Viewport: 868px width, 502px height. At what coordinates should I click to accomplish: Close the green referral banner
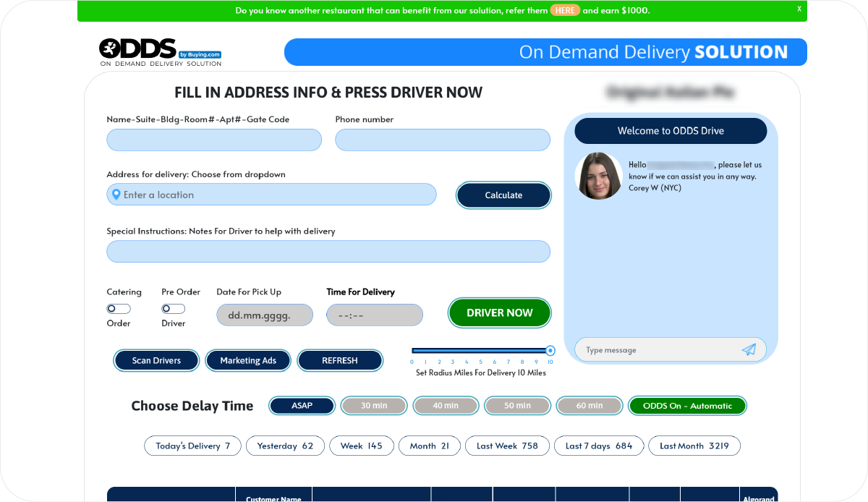point(799,9)
